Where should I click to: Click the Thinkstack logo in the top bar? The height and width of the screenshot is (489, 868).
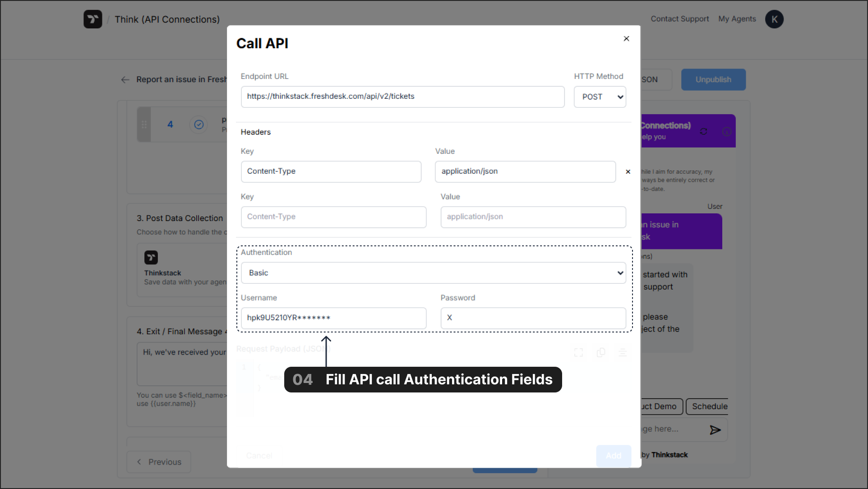93,19
